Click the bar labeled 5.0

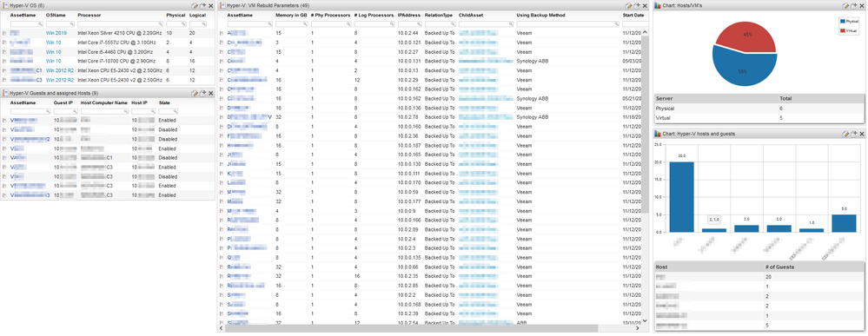pyautogui.click(x=844, y=223)
